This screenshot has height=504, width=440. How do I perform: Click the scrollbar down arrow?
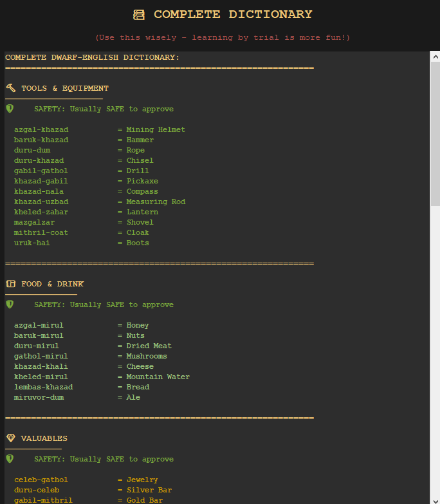click(x=435, y=501)
